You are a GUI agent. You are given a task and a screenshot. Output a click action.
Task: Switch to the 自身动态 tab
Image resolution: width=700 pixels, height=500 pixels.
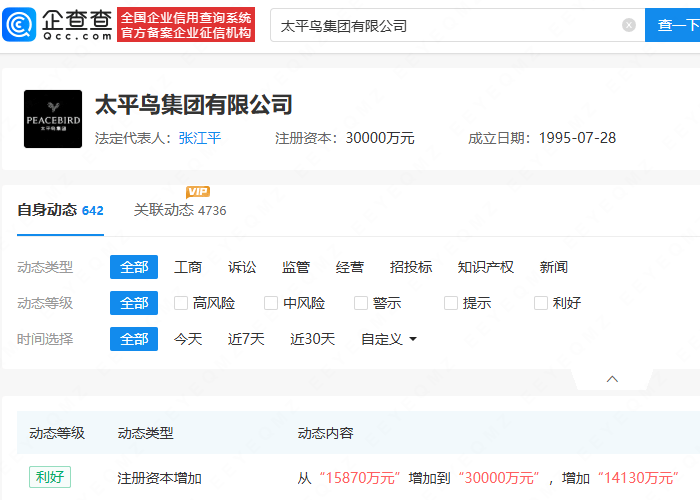(x=60, y=210)
